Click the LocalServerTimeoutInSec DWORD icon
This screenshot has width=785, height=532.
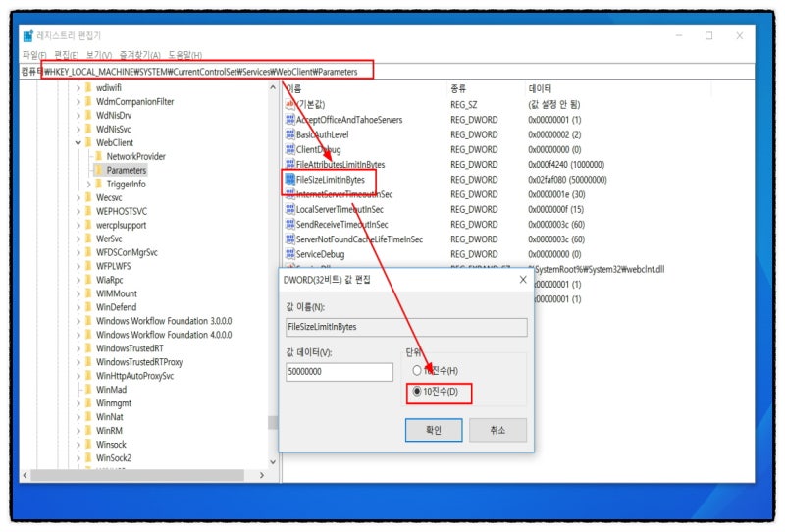[289, 209]
